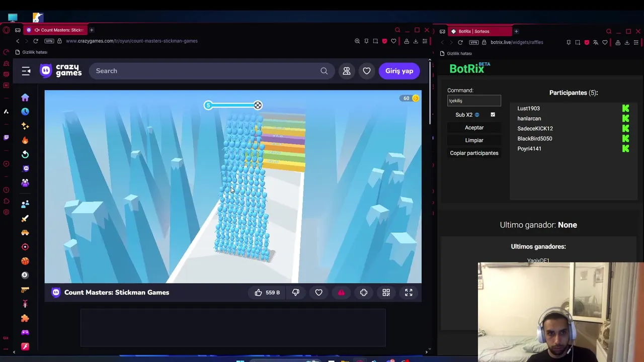Screen dimensions: 644x362
Task: Open Gizlilik hatası bookmark in BotRix window
Action: [x=456, y=53]
